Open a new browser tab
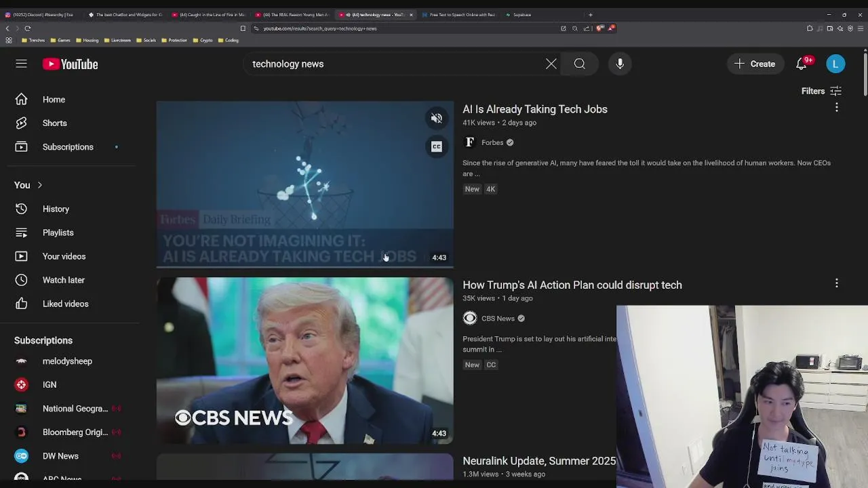The width and height of the screenshot is (868, 488). 590,15
